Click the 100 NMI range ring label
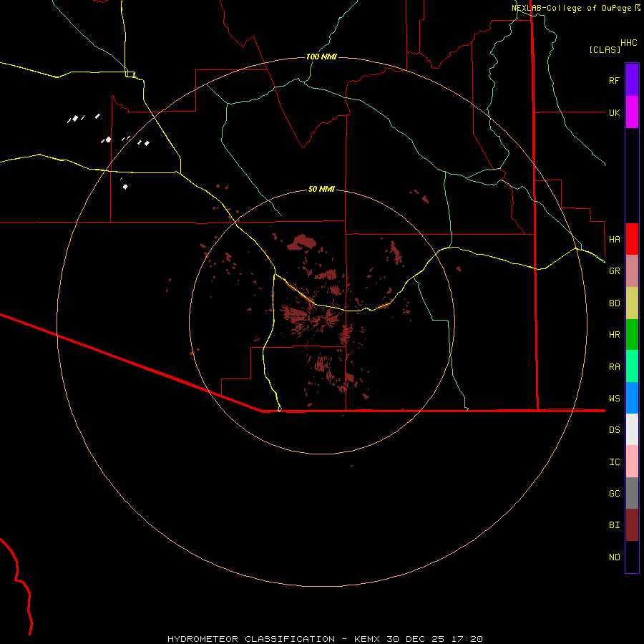This screenshot has width=644, height=644. click(321, 57)
